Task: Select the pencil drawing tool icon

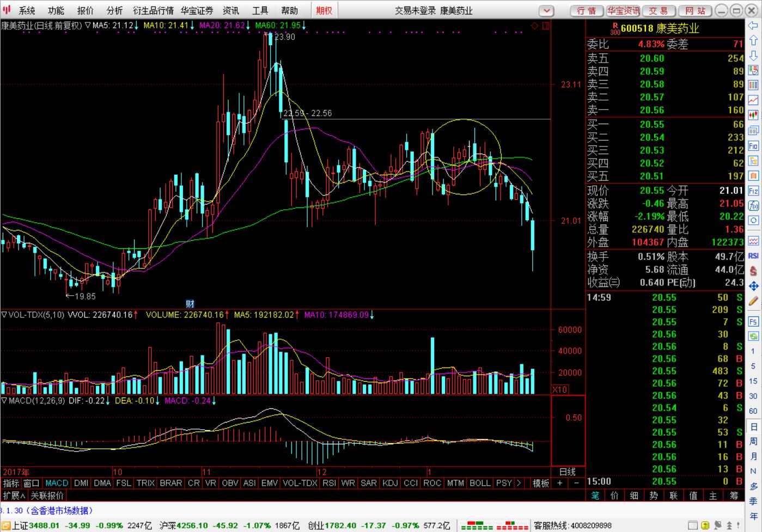Action: [x=753, y=301]
